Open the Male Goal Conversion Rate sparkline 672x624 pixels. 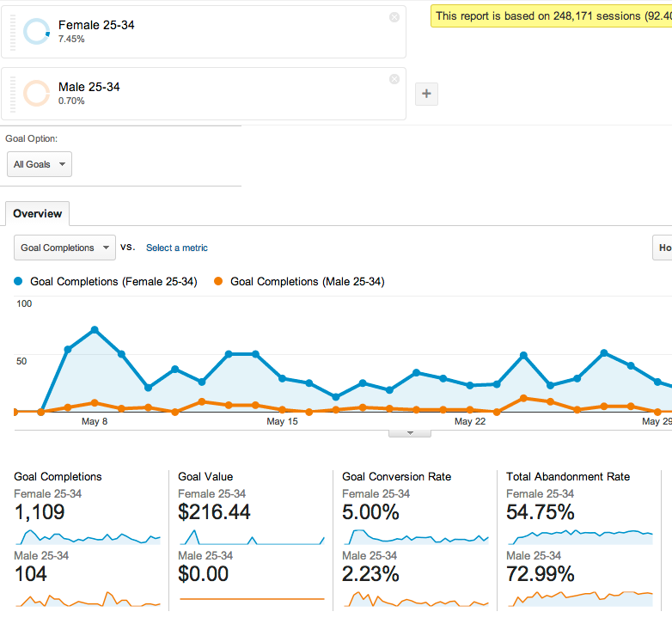pyautogui.click(x=415, y=598)
